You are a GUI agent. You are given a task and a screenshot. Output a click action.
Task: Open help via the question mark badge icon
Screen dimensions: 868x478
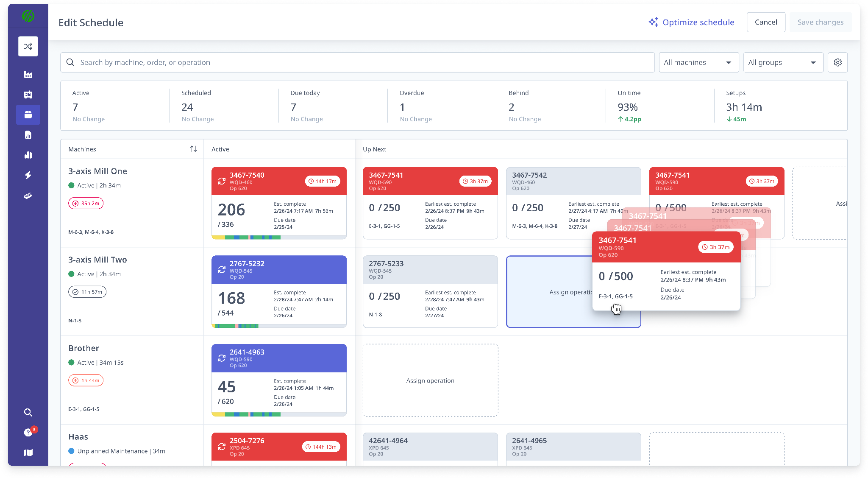tap(28, 432)
